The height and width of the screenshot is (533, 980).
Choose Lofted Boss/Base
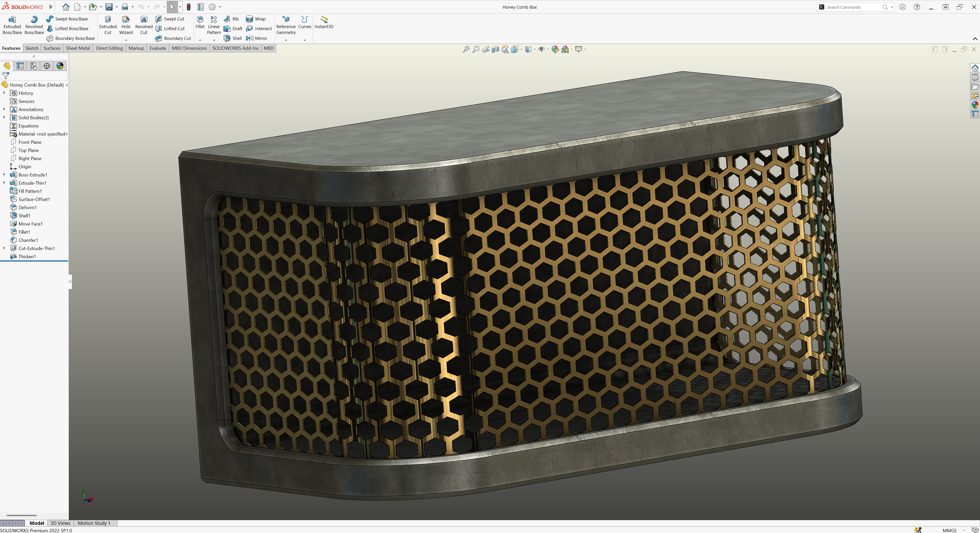point(67,29)
